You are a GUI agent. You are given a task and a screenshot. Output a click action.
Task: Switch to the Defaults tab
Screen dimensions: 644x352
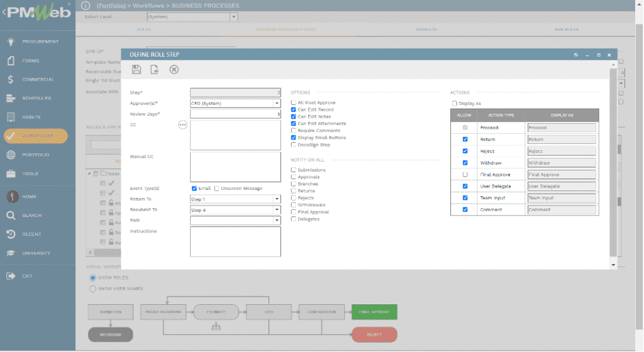click(x=426, y=30)
